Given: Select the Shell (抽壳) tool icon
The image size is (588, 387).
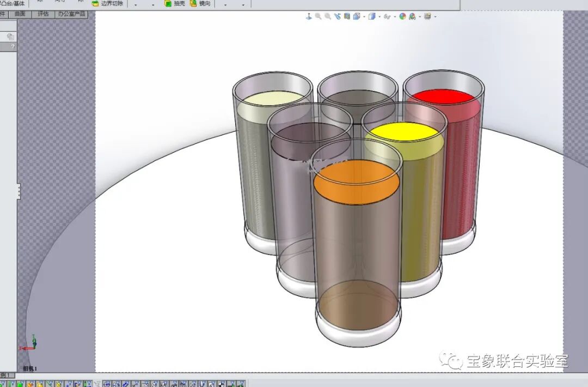Looking at the screenshot, I should click(168, 4).
